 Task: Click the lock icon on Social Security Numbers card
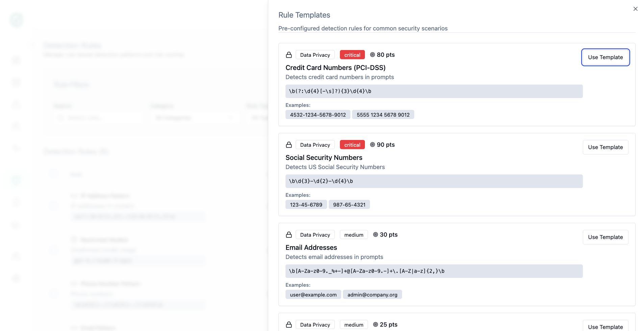coord(289,145)
